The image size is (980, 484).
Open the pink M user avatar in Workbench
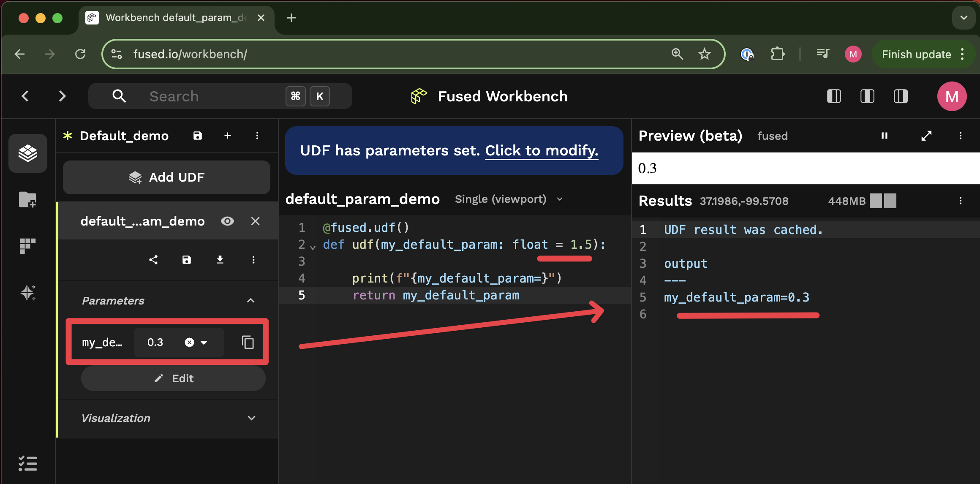(952, 96)
